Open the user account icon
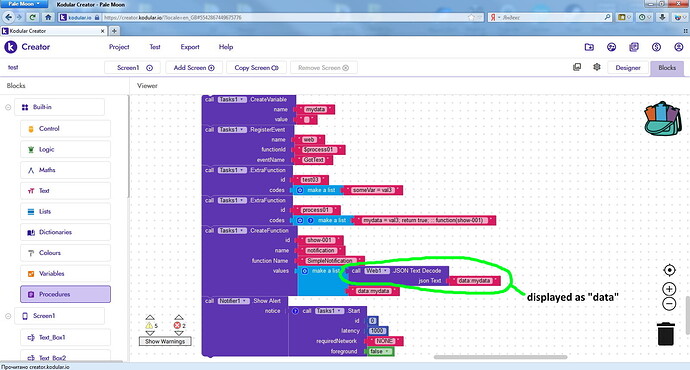Viewport: 690px width, 370px height. [x=679, y=47]
